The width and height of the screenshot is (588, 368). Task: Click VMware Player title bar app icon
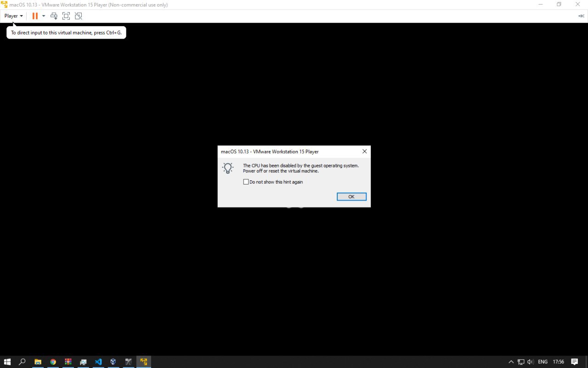click(4, 4)
